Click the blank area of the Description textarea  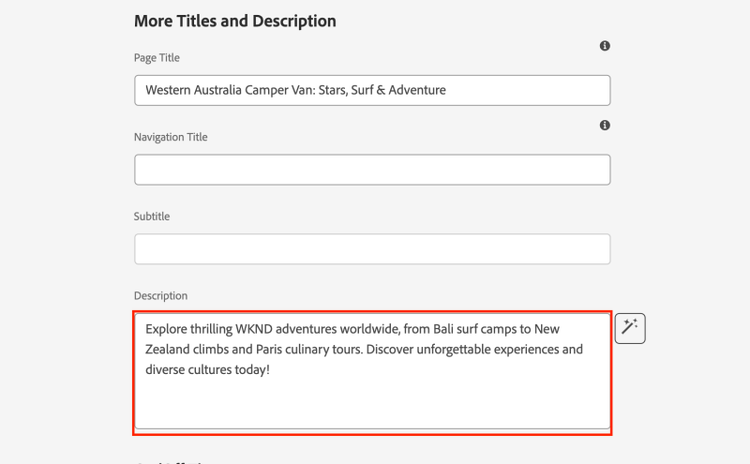[372, 405]
